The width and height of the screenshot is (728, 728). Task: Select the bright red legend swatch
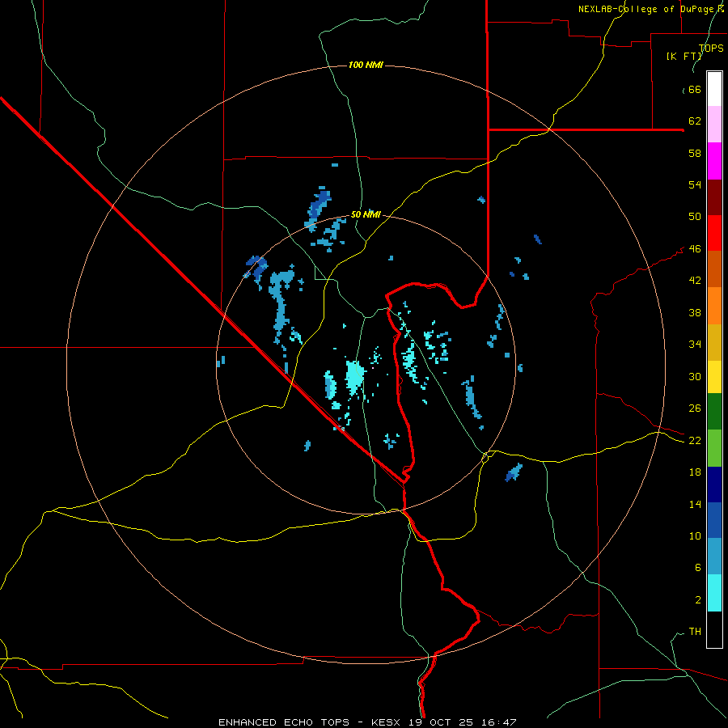[714, 233]
